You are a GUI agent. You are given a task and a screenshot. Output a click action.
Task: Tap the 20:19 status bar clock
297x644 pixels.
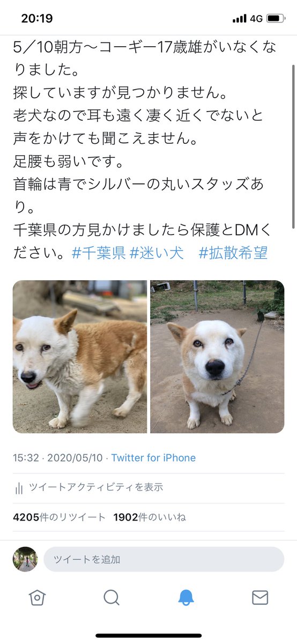(x=37, y=19)
